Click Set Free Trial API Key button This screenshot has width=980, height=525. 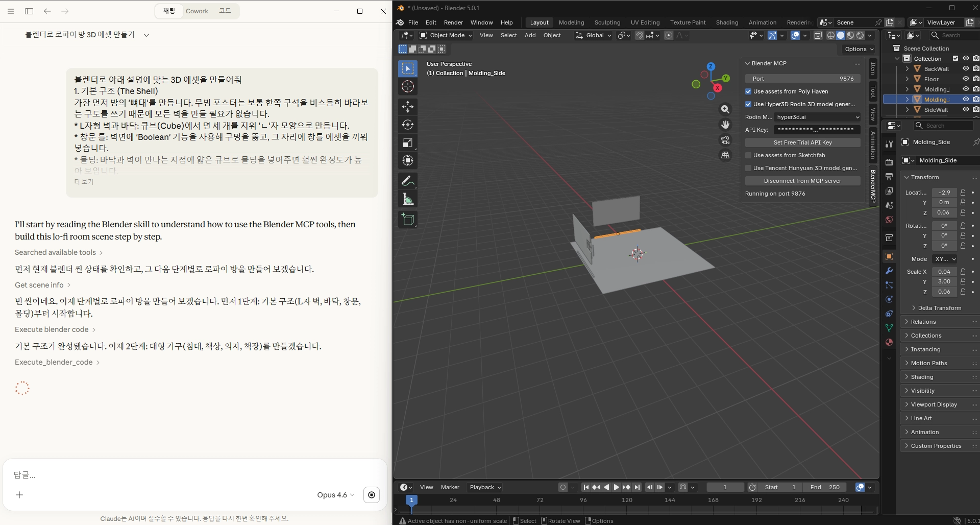pos(802,142)
